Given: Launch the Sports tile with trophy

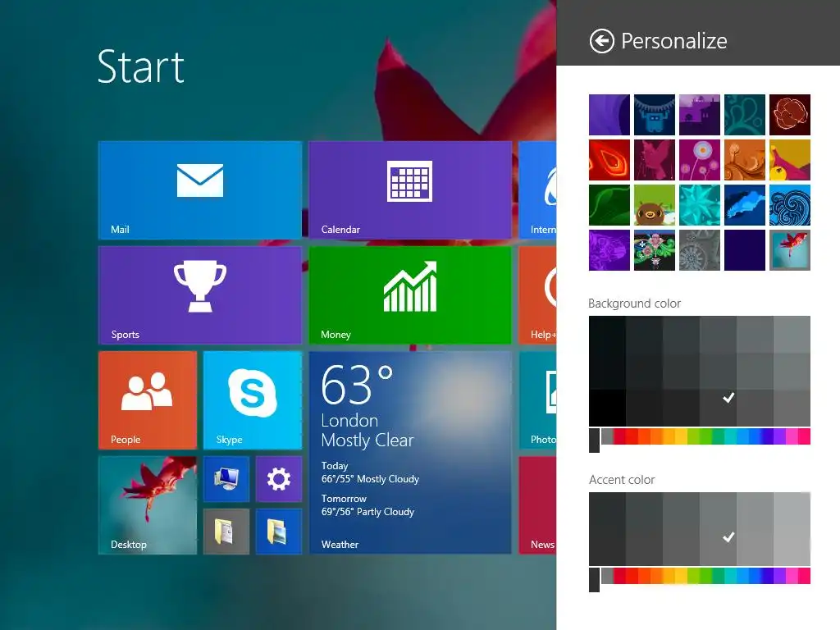Looking at the screenshot, I should click(200, 295).
